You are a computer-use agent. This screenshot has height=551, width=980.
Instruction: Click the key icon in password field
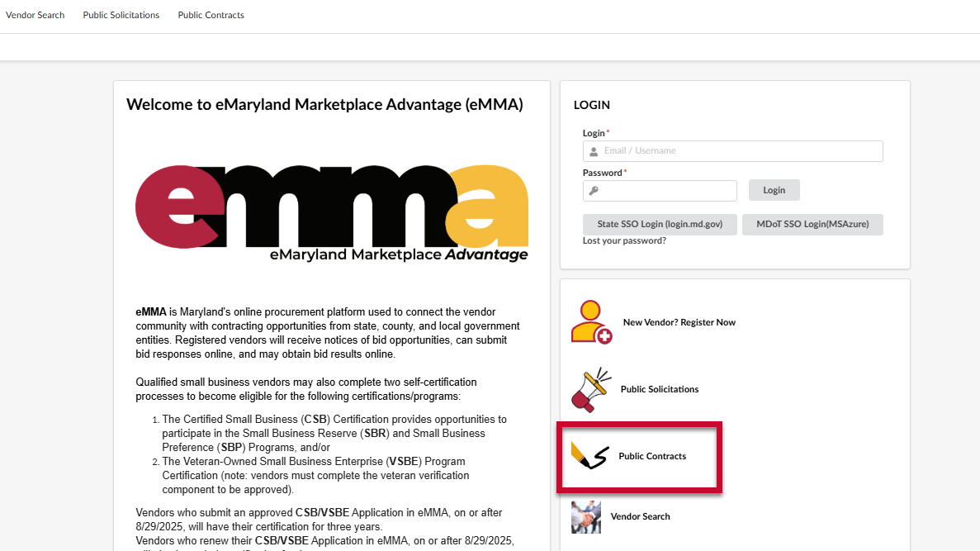click(594, 191)
